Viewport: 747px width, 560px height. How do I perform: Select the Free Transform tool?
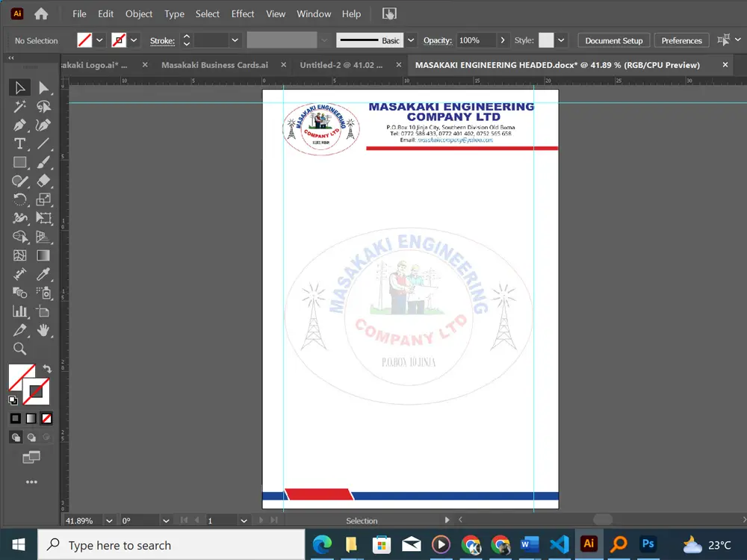[x=43, y=218]
